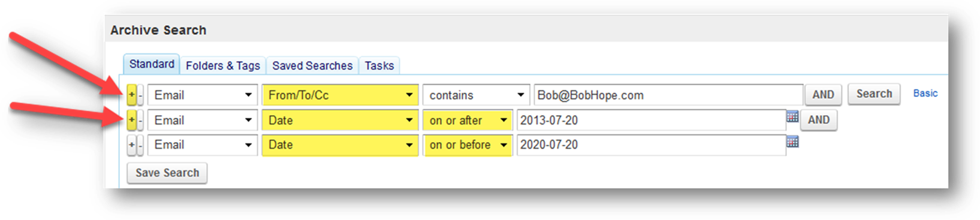Click the plus button on the second row

pos(132,120)
